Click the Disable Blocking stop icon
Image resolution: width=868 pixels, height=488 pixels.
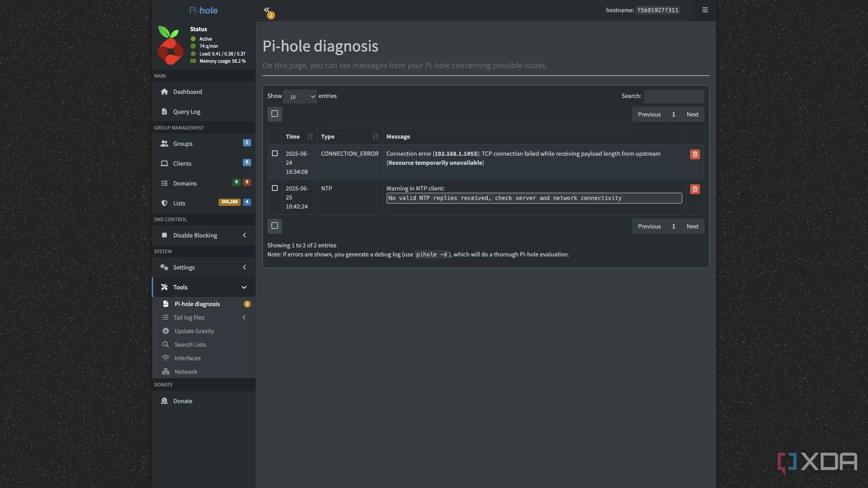tap(164, 235)
